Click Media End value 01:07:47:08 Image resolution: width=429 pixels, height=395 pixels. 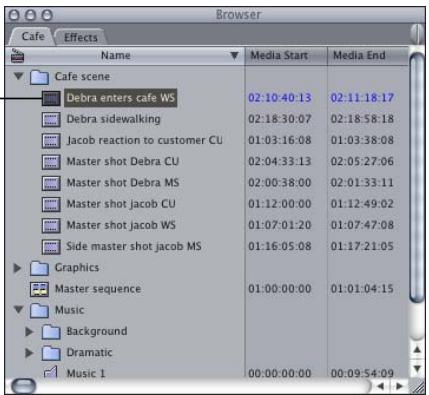[x=362, y=225]
